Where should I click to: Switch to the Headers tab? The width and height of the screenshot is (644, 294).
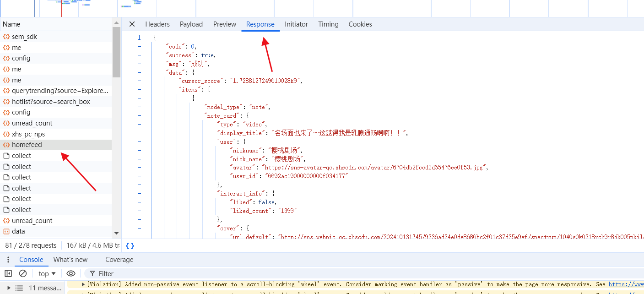tap(157, 24)
